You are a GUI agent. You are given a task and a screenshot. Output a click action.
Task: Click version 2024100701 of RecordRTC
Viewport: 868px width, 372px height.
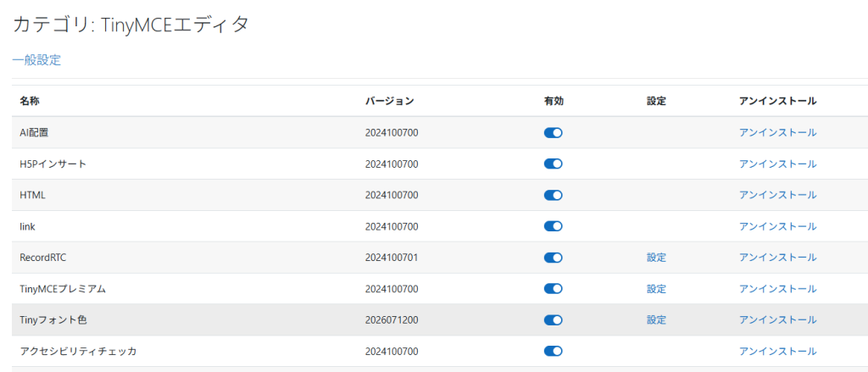pos(392,258)
